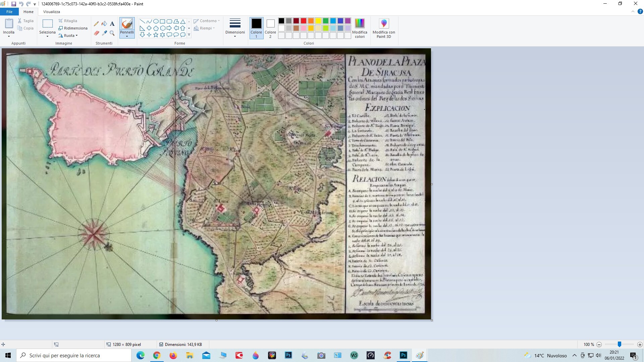Open Google Chrome from the taskbar
This screenshot has height=362, width=644.
[x=157, y=355]
